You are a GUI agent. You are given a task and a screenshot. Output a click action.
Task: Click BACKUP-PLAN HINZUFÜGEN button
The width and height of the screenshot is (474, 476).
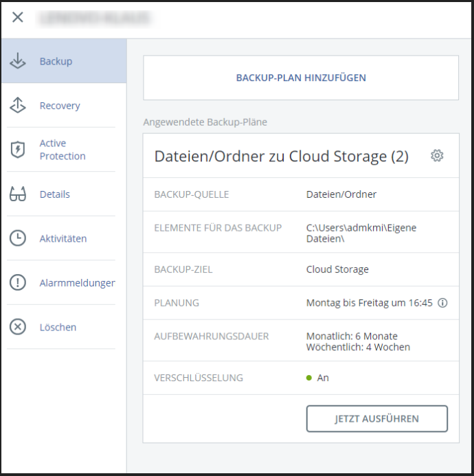click(301, 78)
